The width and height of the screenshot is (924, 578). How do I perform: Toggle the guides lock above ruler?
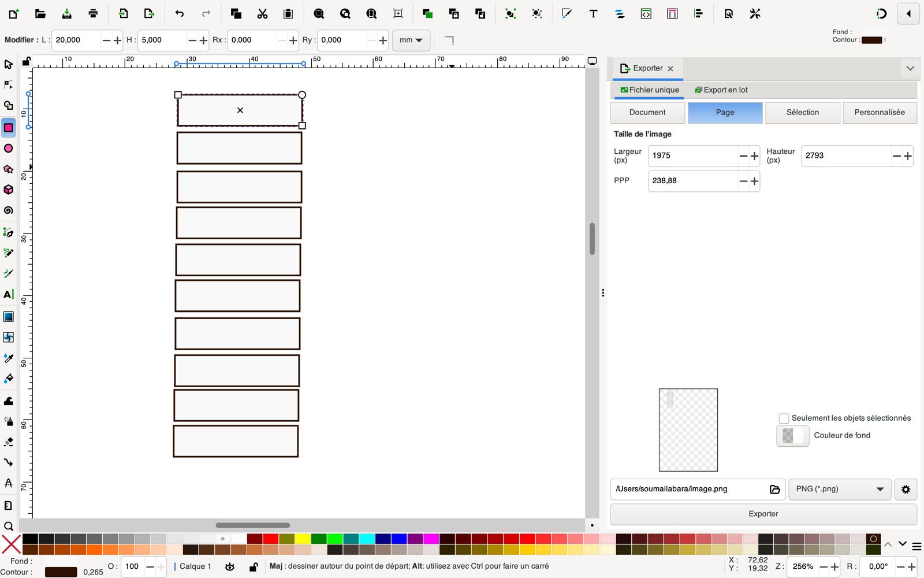[x=27, y=61]
